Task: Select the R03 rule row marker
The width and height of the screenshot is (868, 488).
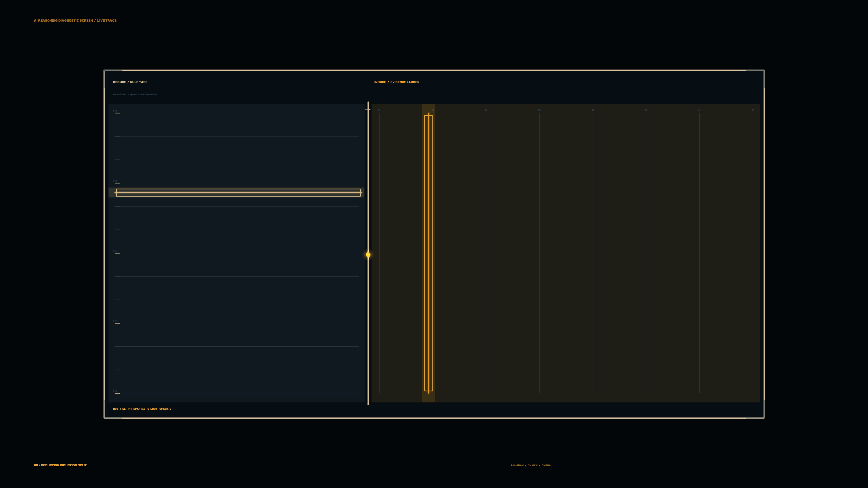Action: 117,183
